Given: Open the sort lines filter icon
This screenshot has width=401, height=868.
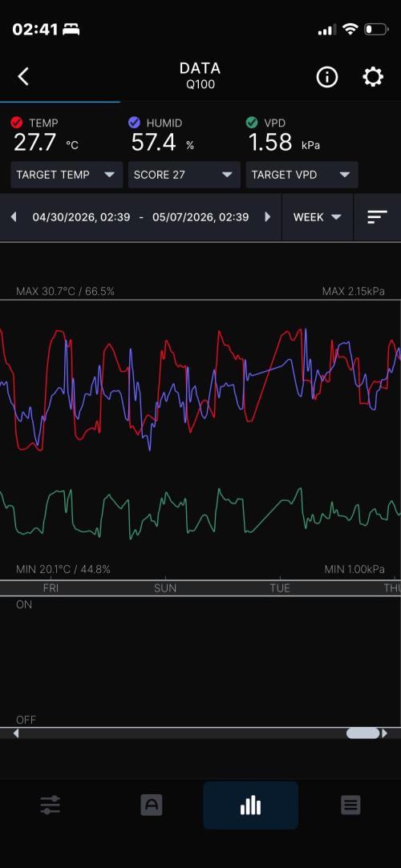Looking at the screenshot, I should pos(377,217).
